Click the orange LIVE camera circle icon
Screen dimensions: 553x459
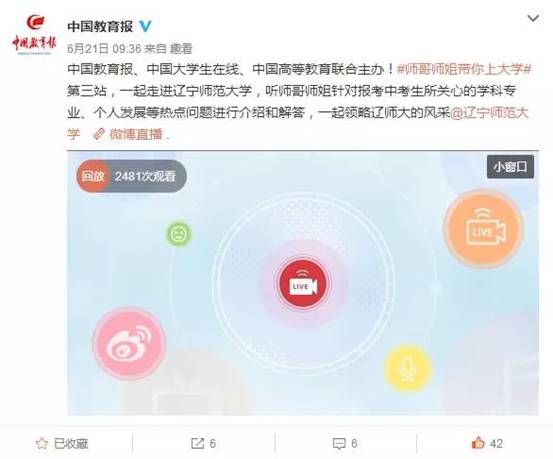(483, 228)
